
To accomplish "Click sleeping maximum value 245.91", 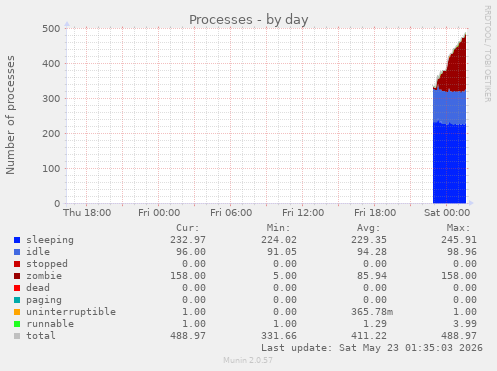I will [x=459, y=240].
